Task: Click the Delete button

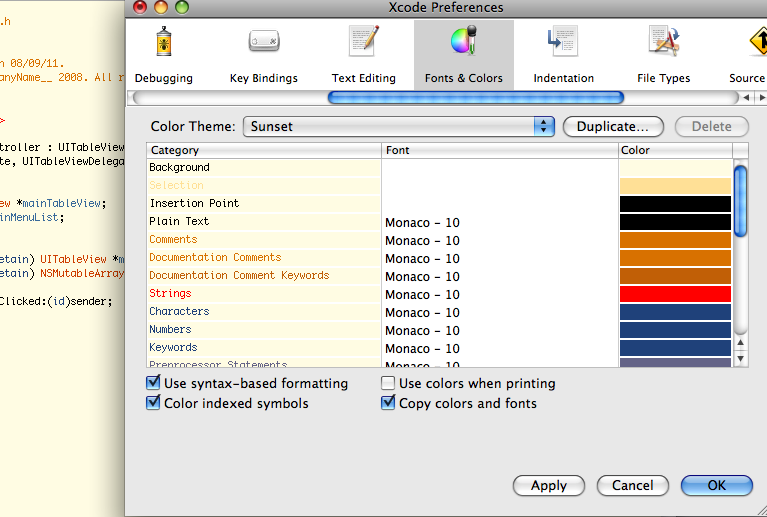Action: 712,127
